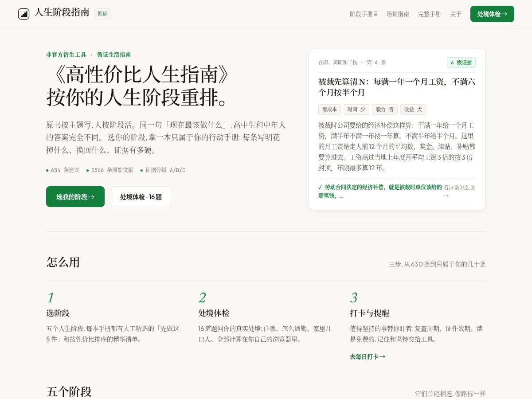Screen dimensions: 532x399
Task: Click the 1566 条原始文献 stat
Action: 110,170
